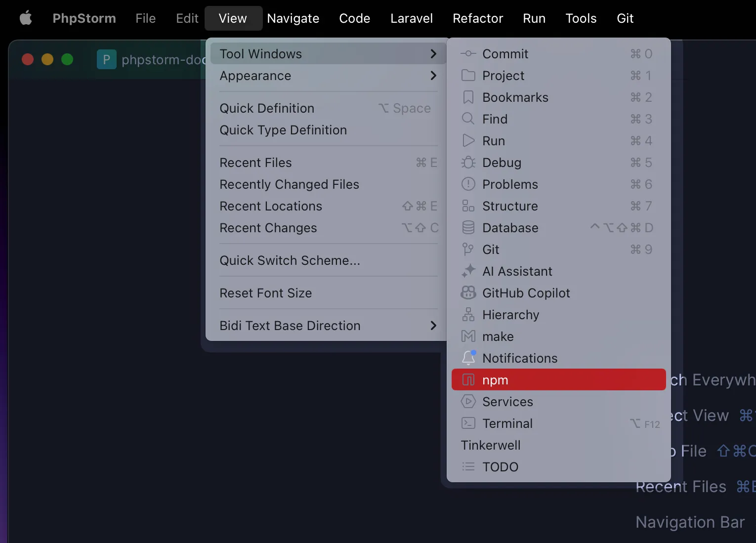Click the project P badge icon

pyautogui.click(x=106, y=59)
